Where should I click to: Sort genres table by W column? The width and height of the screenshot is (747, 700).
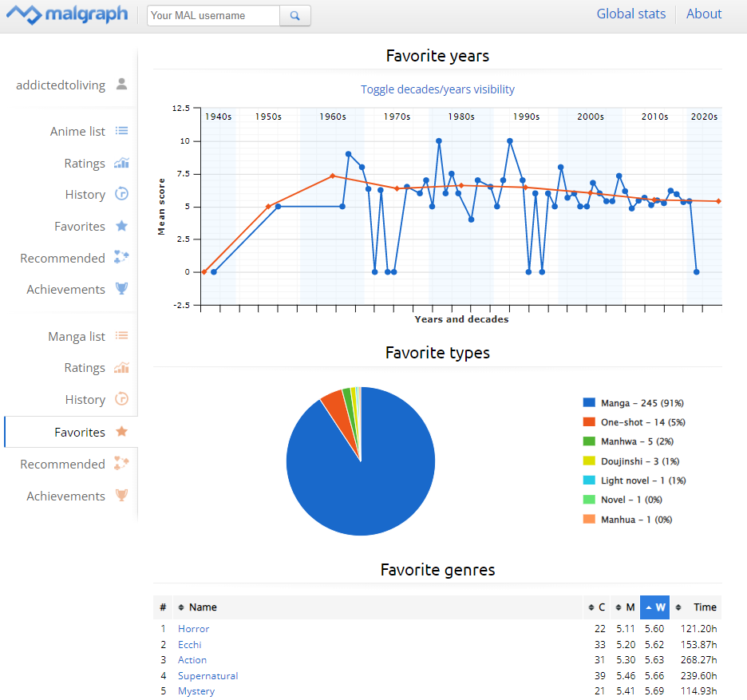[654, 607]
